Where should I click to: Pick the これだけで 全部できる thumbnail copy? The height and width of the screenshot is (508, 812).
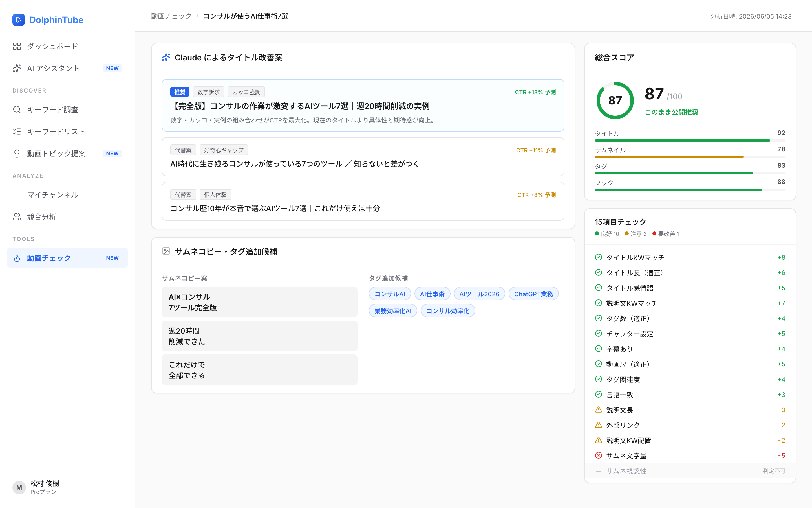click(259, 370)
